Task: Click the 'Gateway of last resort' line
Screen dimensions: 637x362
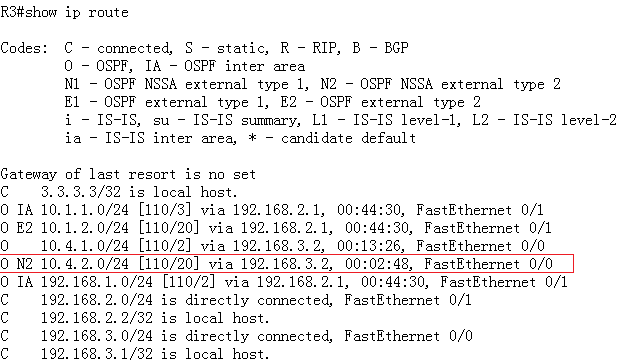Action: tap(128, 174)
